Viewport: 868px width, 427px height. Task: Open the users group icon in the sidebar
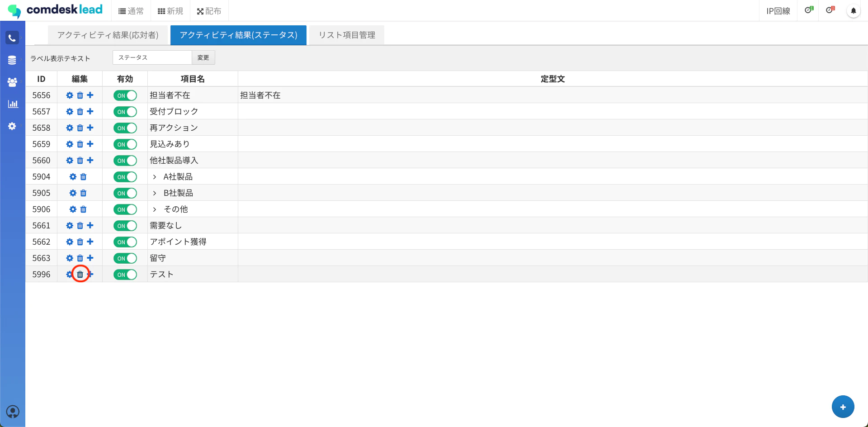click(12, 82)
